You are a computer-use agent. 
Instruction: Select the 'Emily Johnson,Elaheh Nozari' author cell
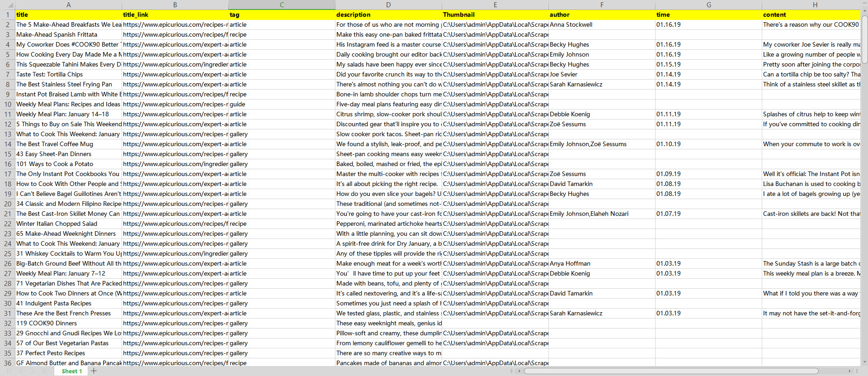pyautogui.click(x=602, y=214)
